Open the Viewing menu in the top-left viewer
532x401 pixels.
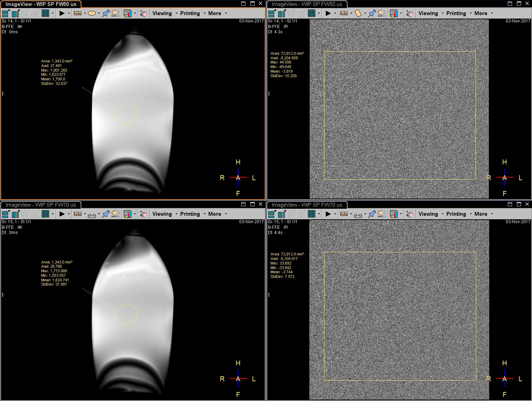pyautogui.click(x=162, y=13)
